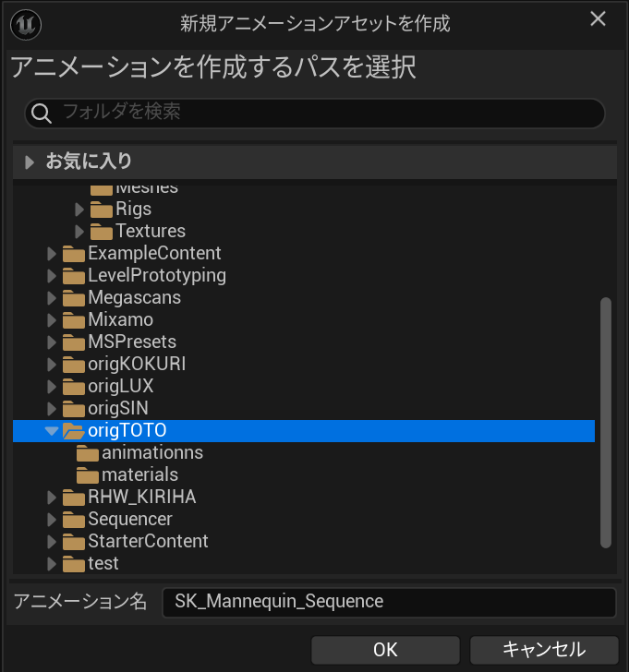Click the search magnifier icon
The height and width of the screenshot is (672, 629).
click(x=42, y=114)
